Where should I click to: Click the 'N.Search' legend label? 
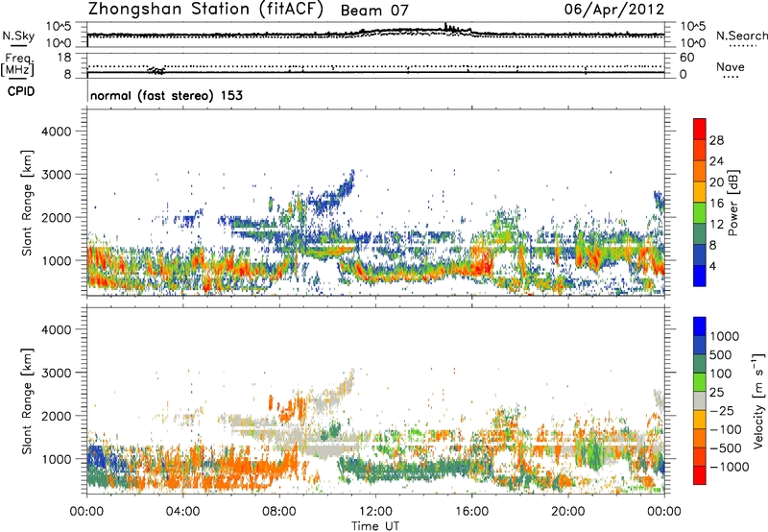tap(741, 36)
